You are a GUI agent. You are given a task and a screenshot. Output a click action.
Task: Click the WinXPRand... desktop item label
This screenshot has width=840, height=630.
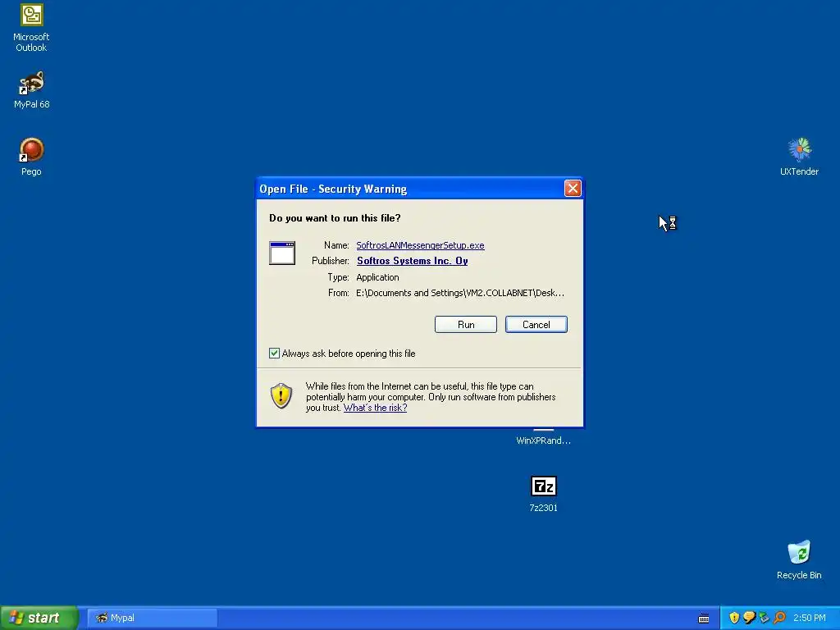(543, 441)
